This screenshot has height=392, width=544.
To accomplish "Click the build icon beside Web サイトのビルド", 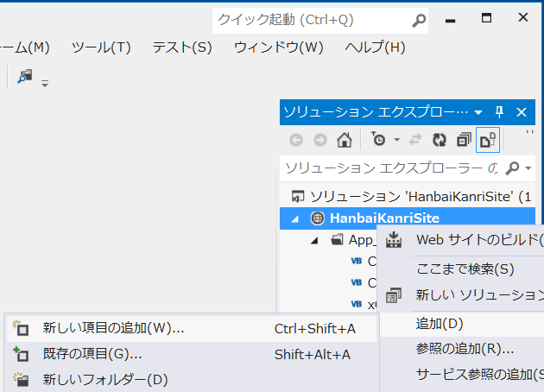I will [394, 240].
